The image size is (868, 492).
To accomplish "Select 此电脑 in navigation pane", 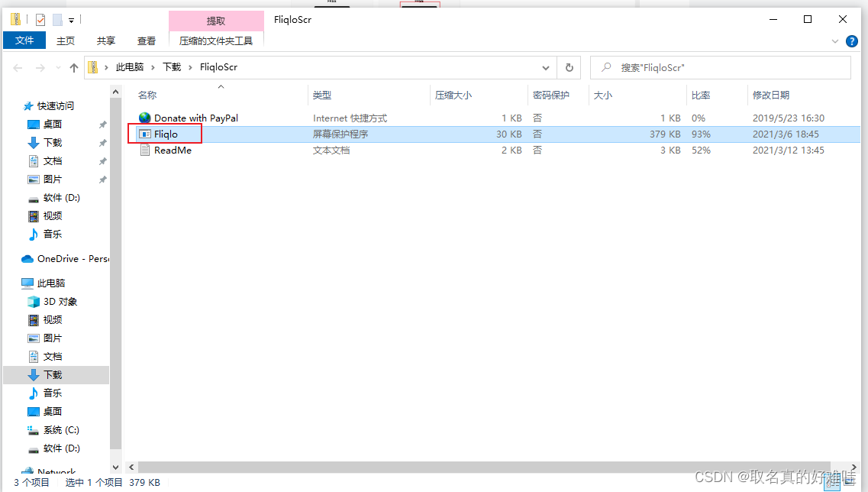I will click(51, 283).
